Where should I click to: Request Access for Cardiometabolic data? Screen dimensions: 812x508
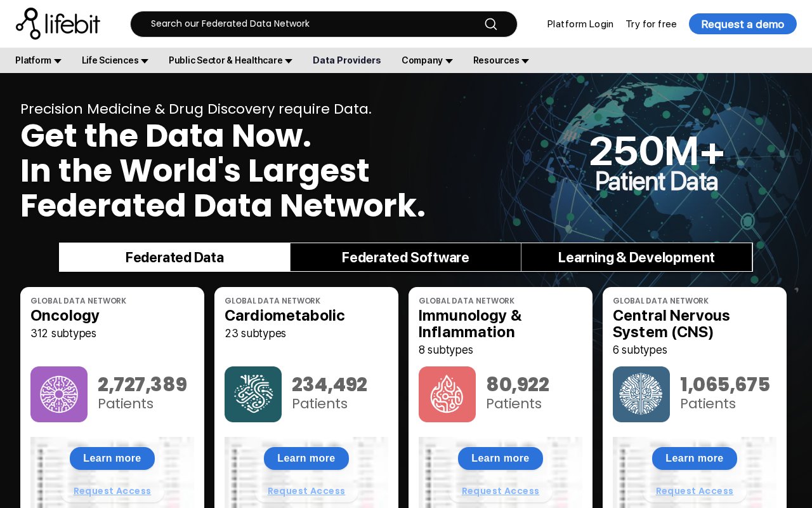(306, 491)
